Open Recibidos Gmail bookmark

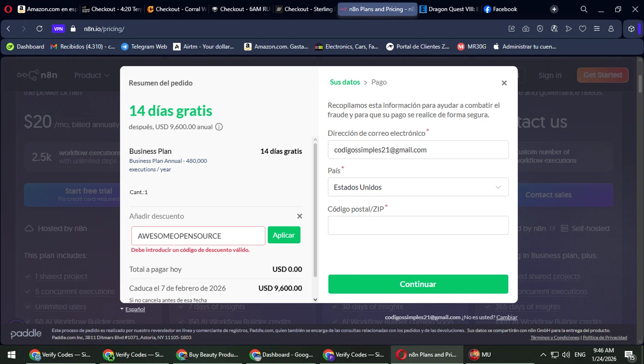coord(82,46)
